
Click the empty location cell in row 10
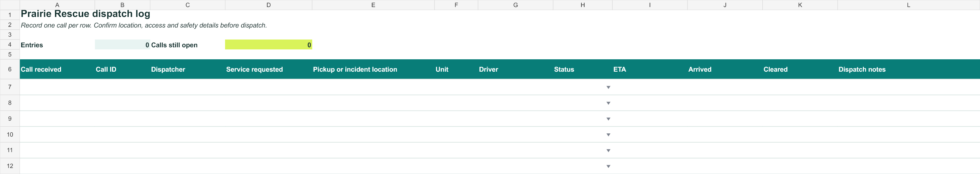(x=373, y=134)
